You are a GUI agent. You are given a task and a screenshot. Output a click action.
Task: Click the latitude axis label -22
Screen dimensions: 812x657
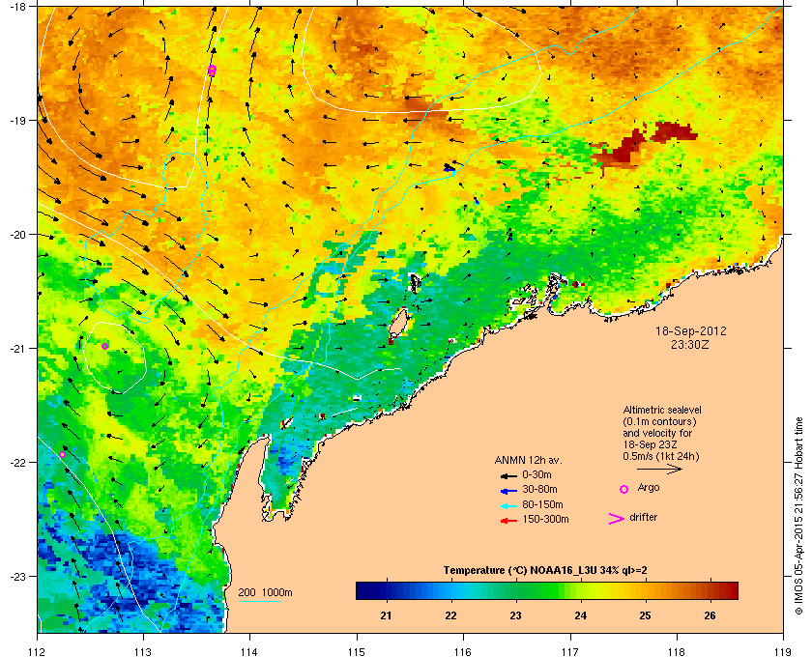(x=18, y=463)
